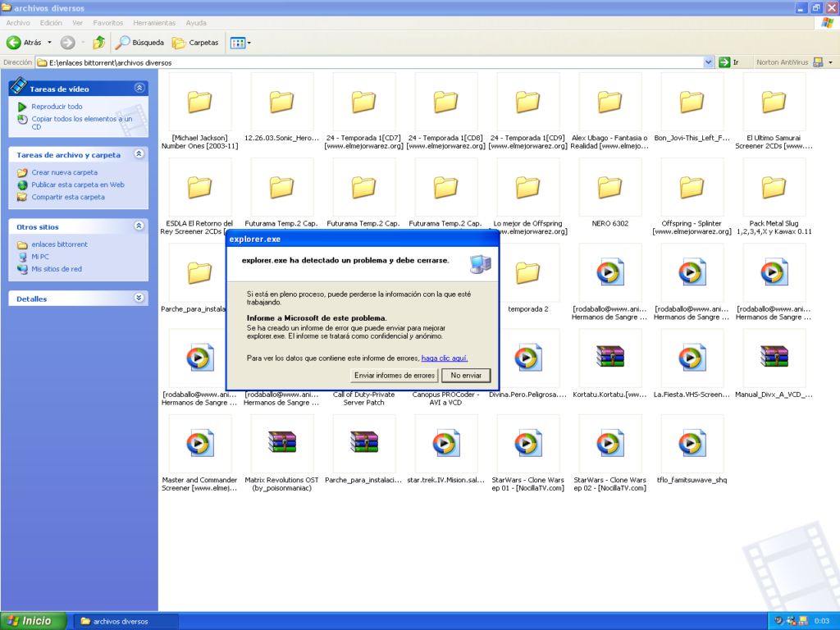Click Enviar informes de errores button
This screenshot has width=840, height=630.
coord(395,376)
